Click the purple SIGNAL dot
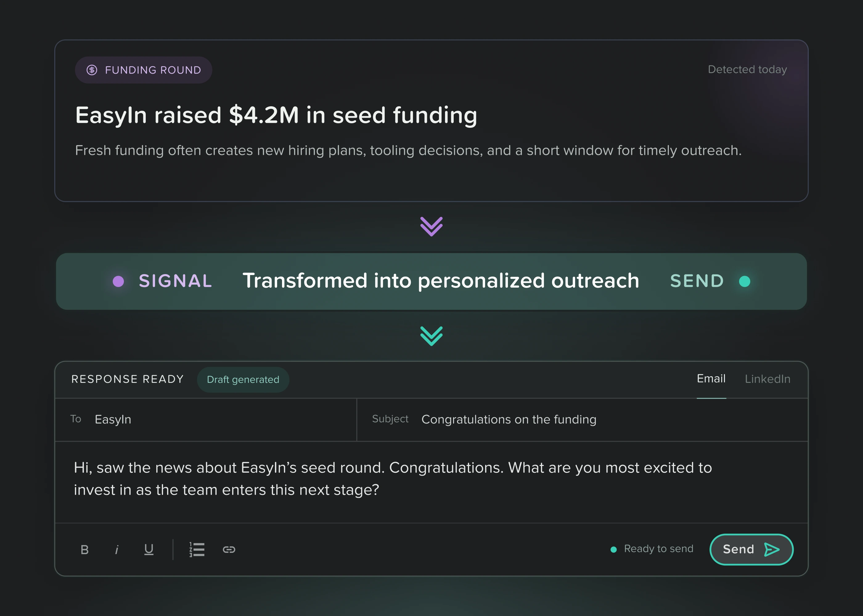 tap(118, 282)
